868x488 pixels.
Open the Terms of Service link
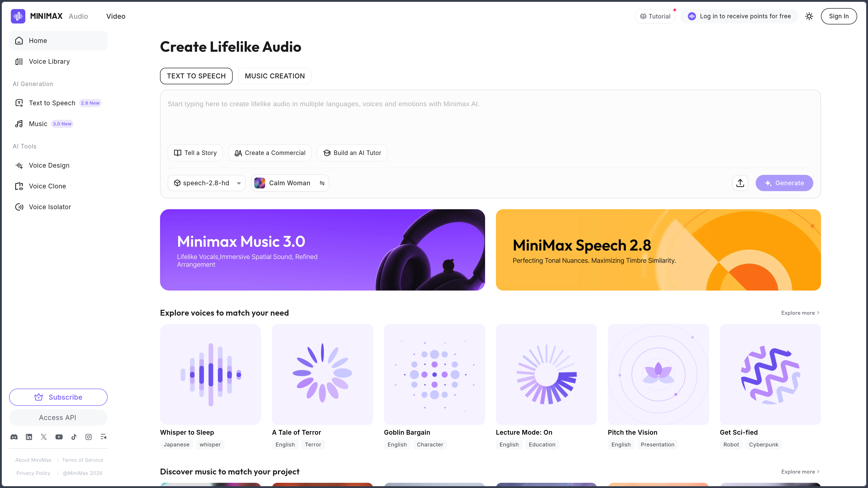[x=83, y=460]
